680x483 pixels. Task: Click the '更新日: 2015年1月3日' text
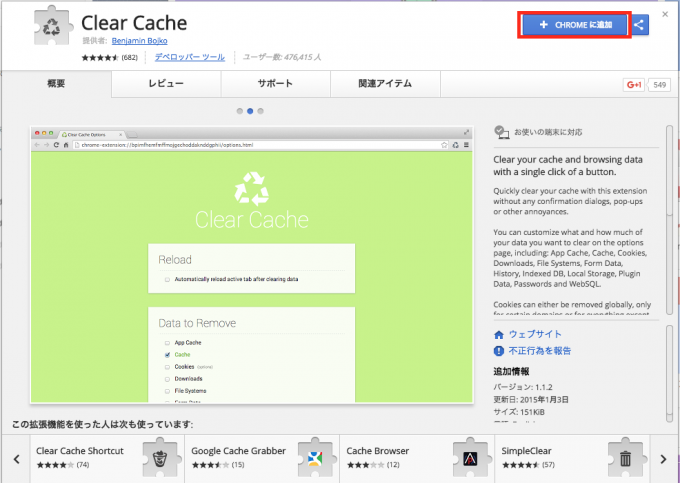[x=531, y=399]
